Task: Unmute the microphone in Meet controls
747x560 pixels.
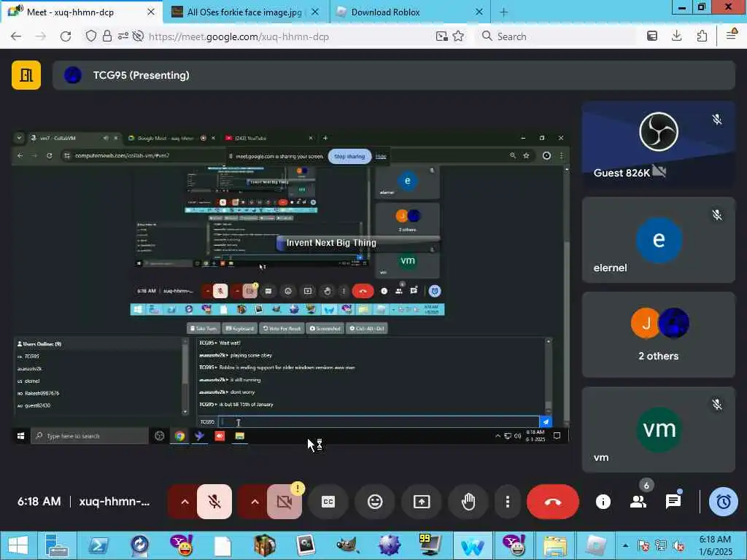Action: (x=214, y=502)
